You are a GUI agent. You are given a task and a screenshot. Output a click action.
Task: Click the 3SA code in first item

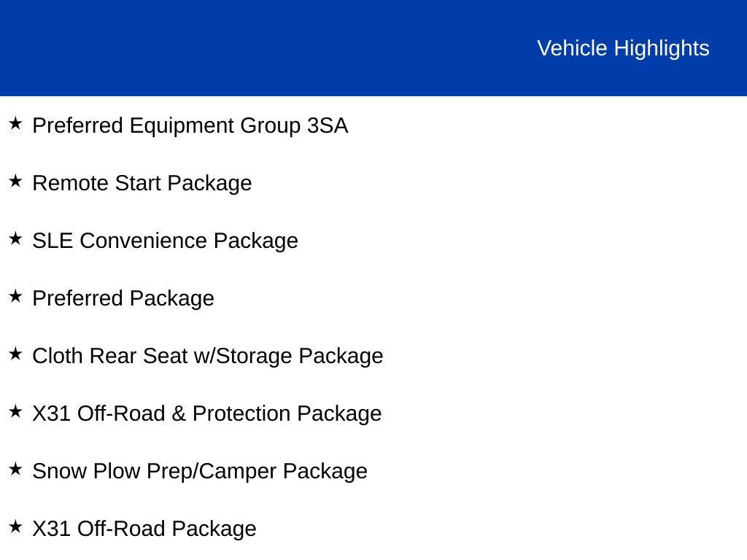point(328,125)
